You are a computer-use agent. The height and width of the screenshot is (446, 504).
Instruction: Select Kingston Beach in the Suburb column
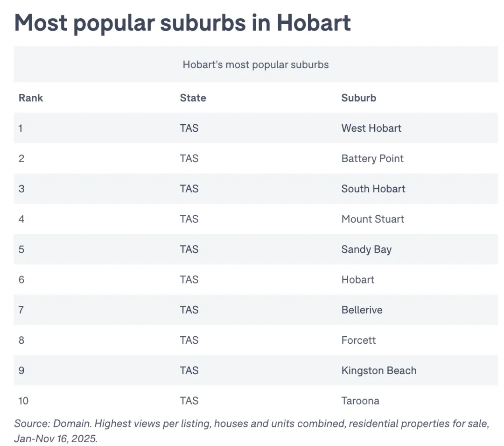(378, 370)
